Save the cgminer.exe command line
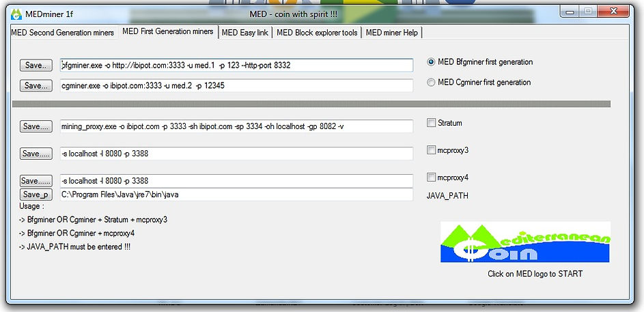Screen dimensions: 644x312 [x=36, y=86]
